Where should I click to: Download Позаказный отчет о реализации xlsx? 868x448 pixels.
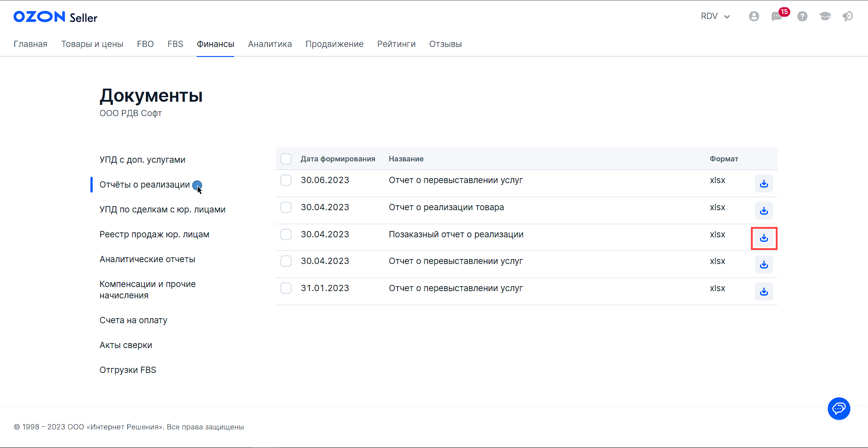tap(764, 238)
